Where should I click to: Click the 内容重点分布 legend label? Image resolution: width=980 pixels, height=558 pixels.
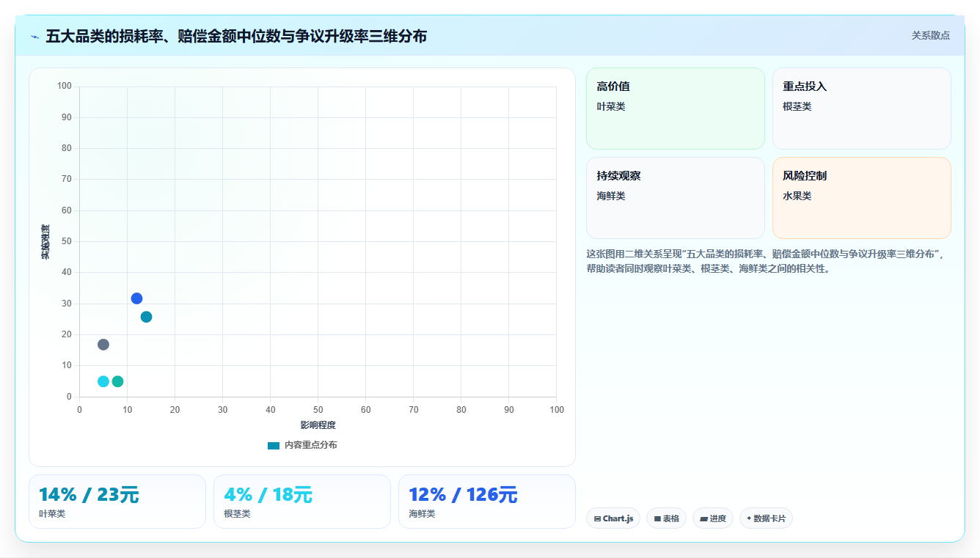(x=311, y=445)
